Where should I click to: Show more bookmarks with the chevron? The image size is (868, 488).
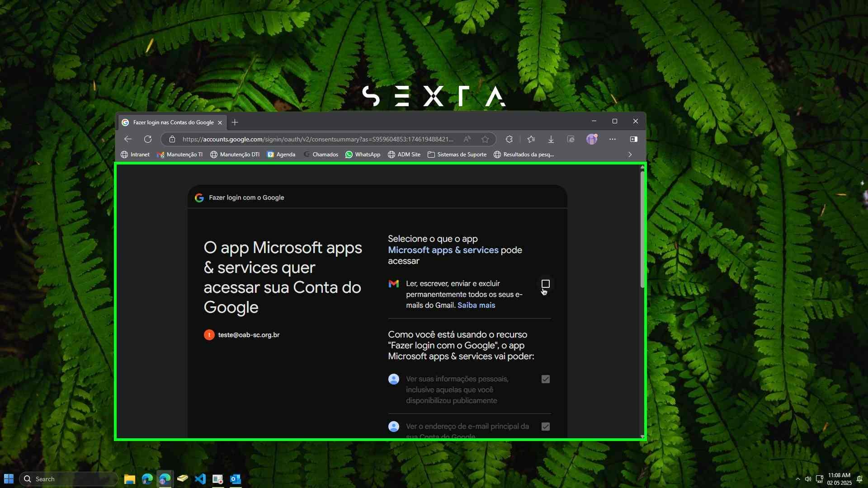coord(630,155)
